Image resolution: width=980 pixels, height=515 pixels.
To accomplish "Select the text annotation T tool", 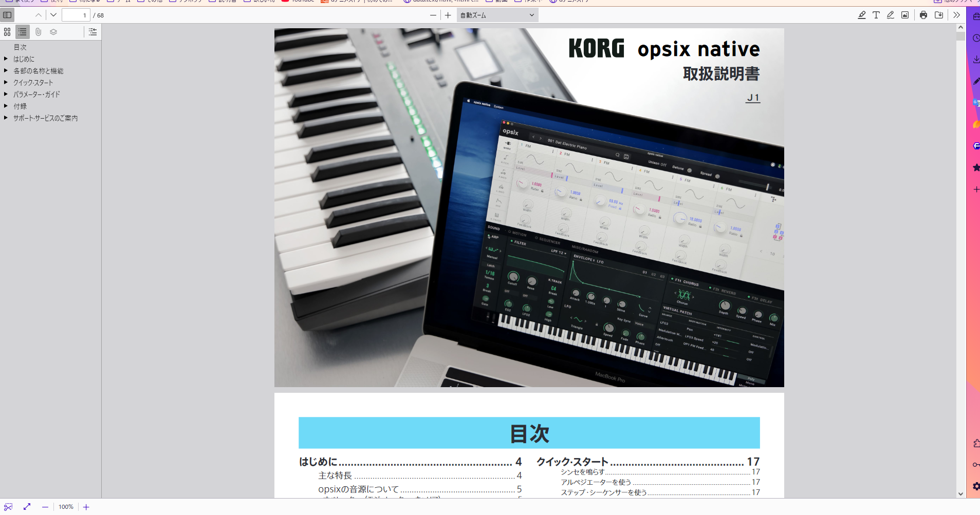I will pyautogui.click(x=876, y=15).
